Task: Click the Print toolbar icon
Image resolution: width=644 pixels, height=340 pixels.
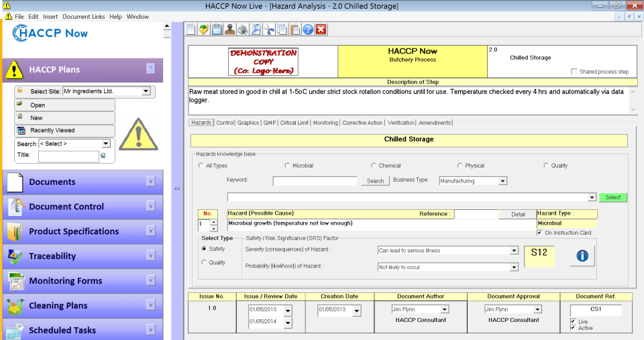Action: (243, 30)
